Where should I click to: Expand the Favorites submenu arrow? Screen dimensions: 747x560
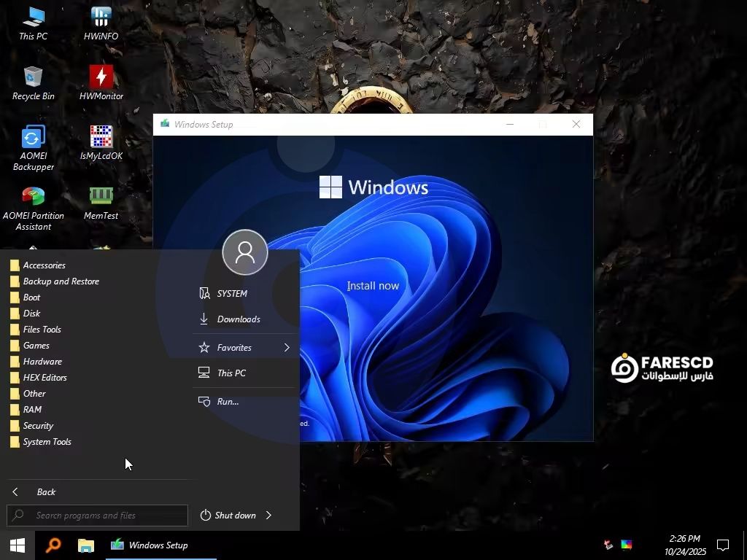[x=287, y=348]
